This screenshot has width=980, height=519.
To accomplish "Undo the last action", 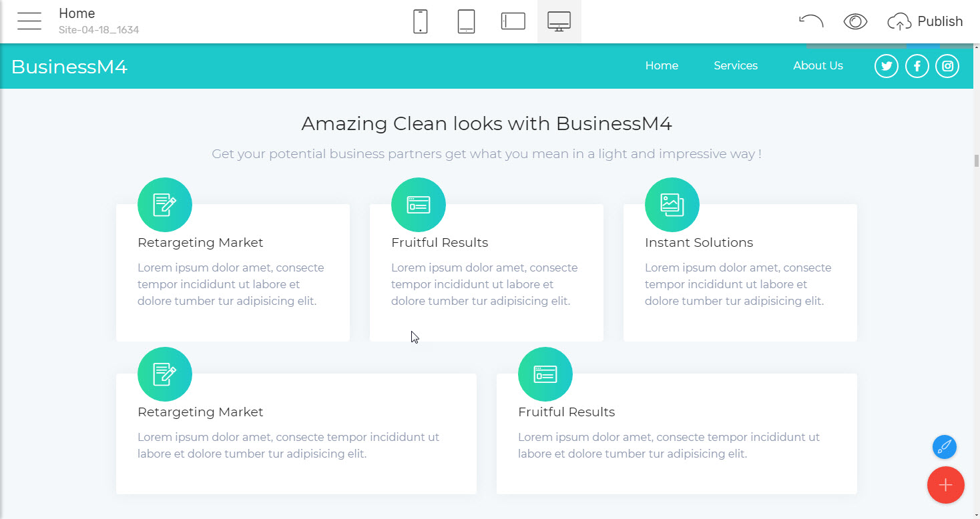I will [811, 21].
